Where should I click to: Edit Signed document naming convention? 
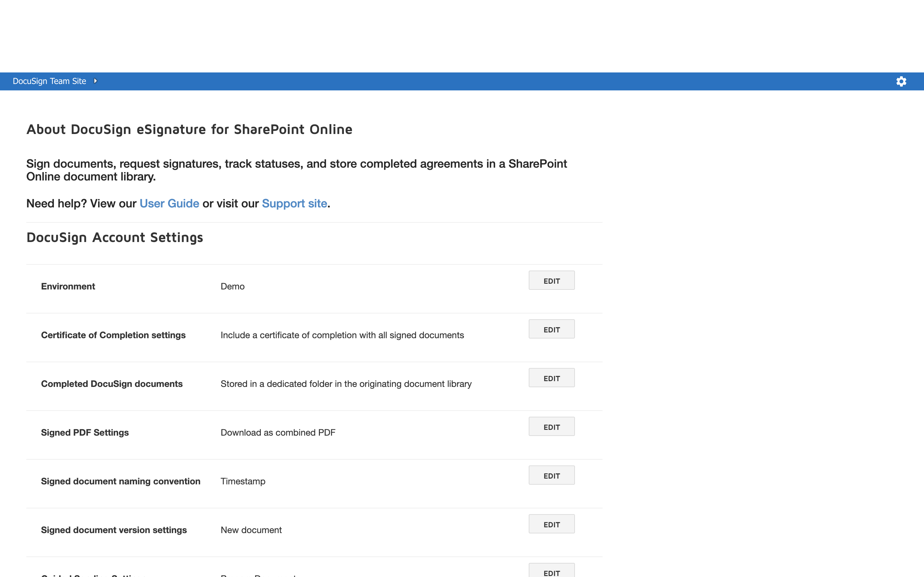click(551, 475)
